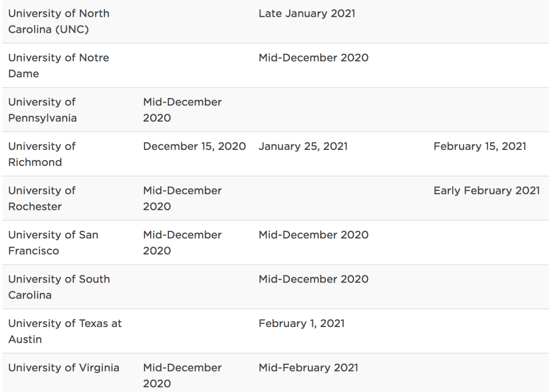Click the University of San Francisco cell
This screenshot has width=553, height=392.
coord(53,243)
